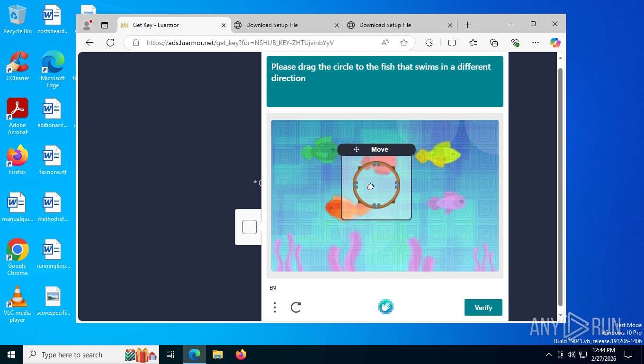Click the Move handle label
Screen dimensions: 644x364
(x=376, y=149)
